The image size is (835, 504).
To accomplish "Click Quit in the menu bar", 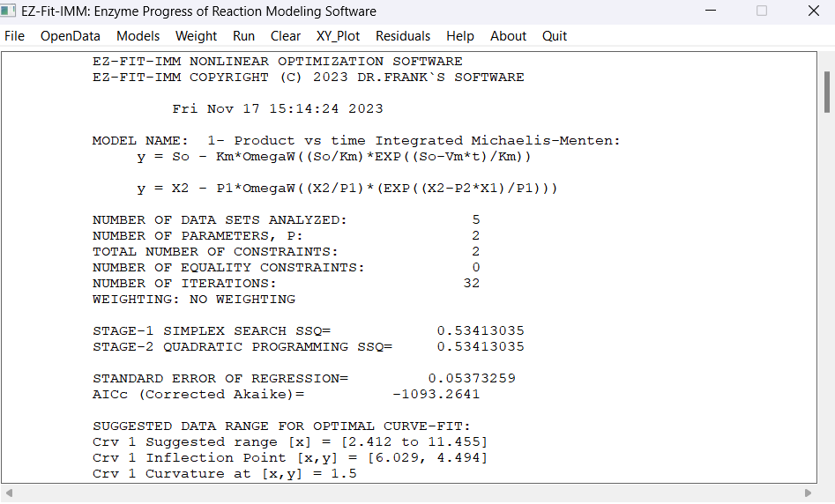I will click(x=555, y=36).
